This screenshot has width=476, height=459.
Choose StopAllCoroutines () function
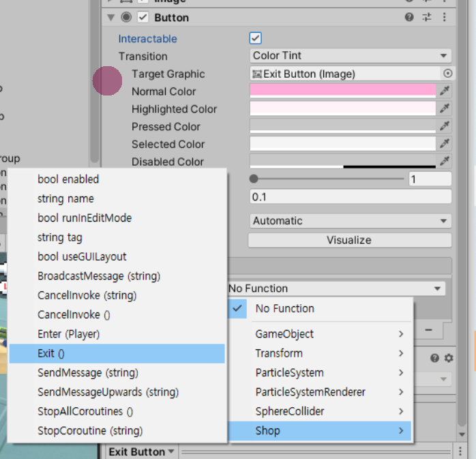click(x=117, y=411)
